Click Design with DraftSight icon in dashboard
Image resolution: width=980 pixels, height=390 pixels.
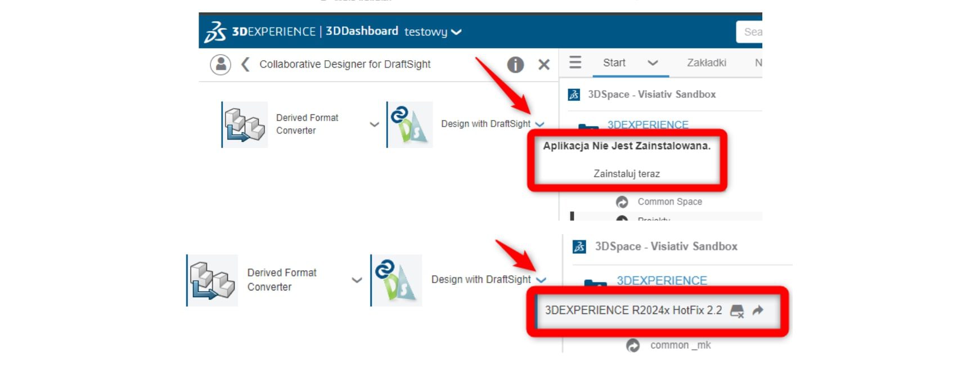pos(410,124)
